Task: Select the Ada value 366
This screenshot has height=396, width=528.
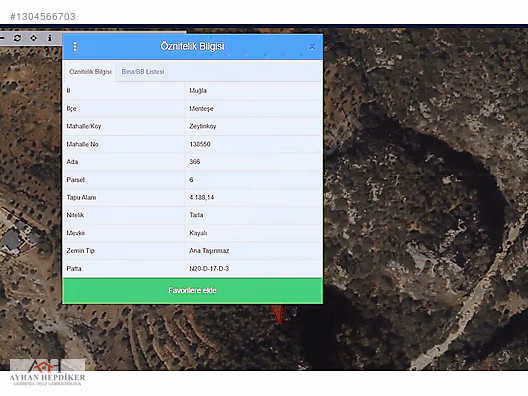Action: 195,162
